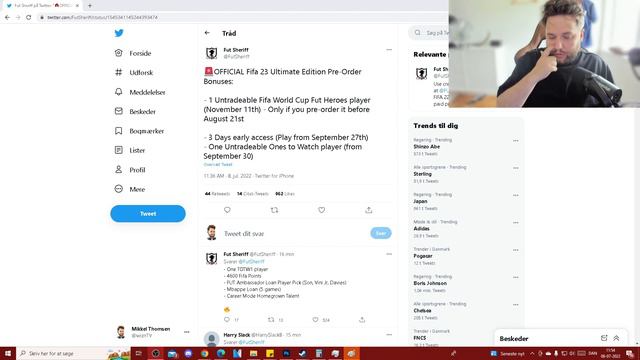Click the Svar reply button
This screenshot has width=640, height=360.
tap(381, 233)
